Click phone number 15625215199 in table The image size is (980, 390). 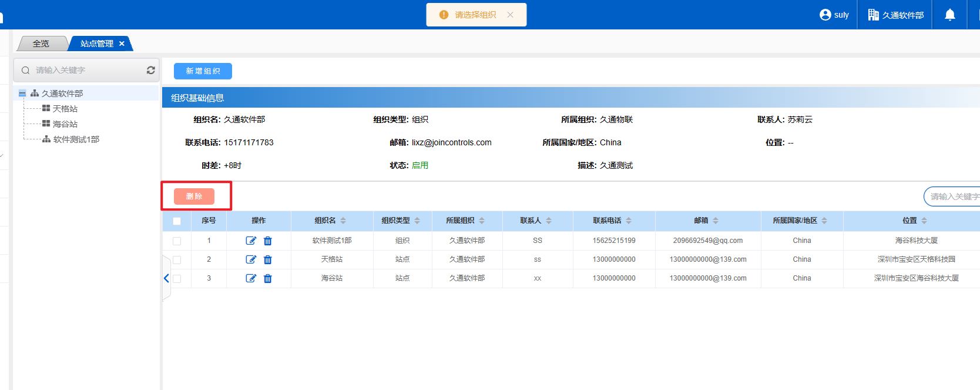pos(614,241)
